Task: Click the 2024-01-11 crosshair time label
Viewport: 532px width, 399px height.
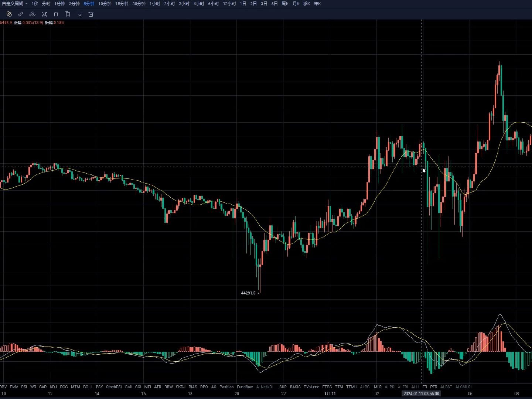Action: click(421, 393)
